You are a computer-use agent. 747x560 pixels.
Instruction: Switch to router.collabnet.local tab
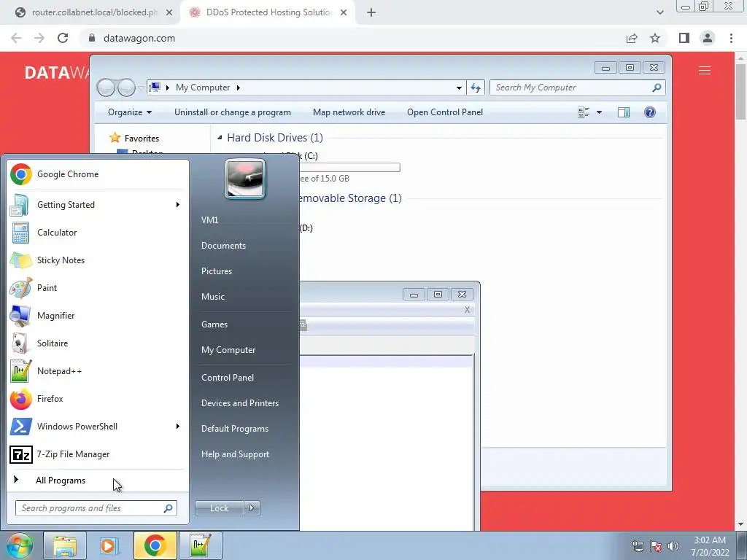[x=94, y=12]
